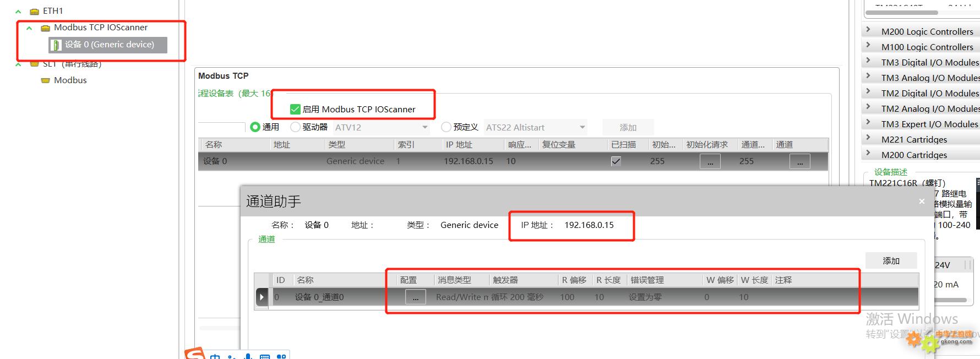Screen dimensions: 980x359
Task: Click the 触发器 column header
Action: tap(524, 280)
